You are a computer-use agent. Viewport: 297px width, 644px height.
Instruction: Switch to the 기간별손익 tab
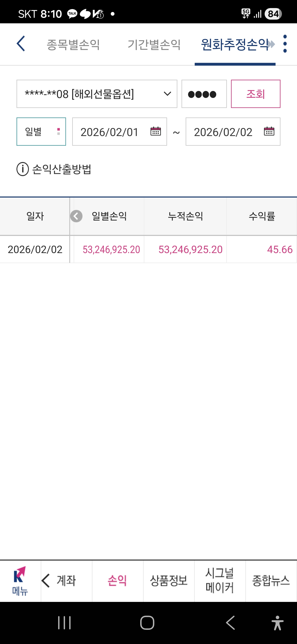pos(154,45)
